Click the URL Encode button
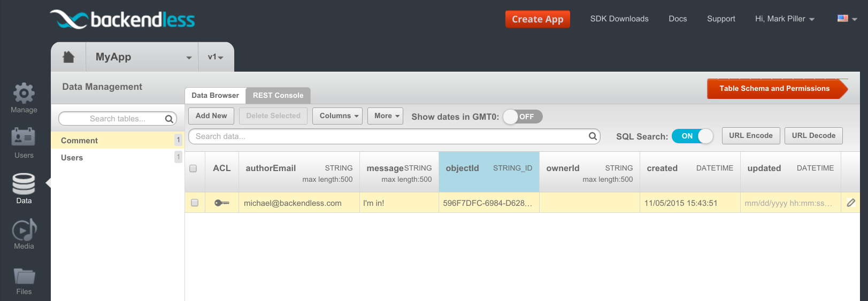The width and height of the screenshot is (868, 301). tap(751, 136)
